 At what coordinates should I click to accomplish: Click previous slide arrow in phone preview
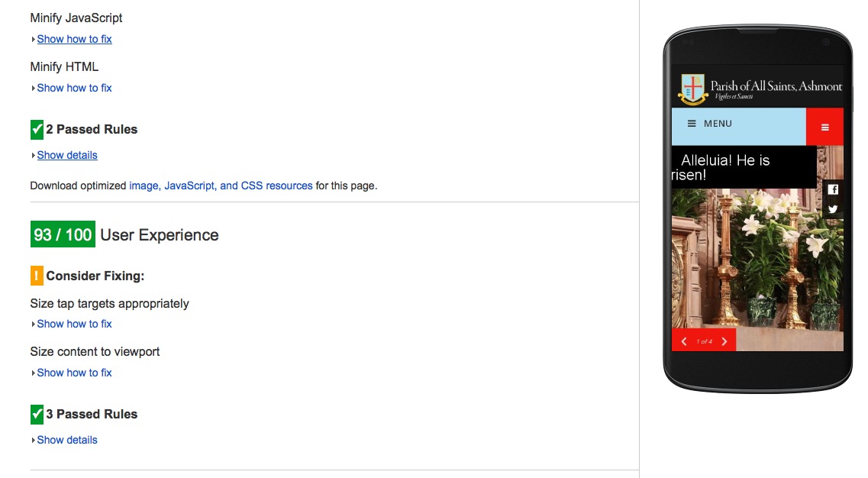point(684,341)
